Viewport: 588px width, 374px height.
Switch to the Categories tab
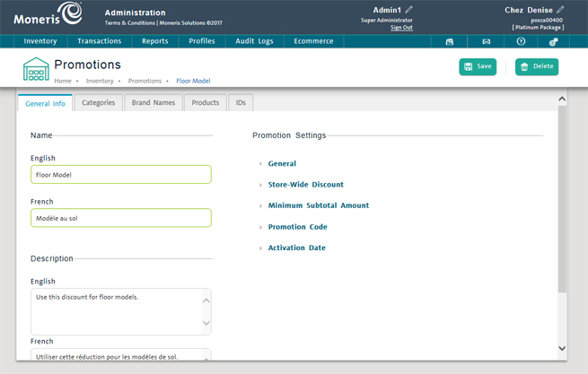(98, 103)
